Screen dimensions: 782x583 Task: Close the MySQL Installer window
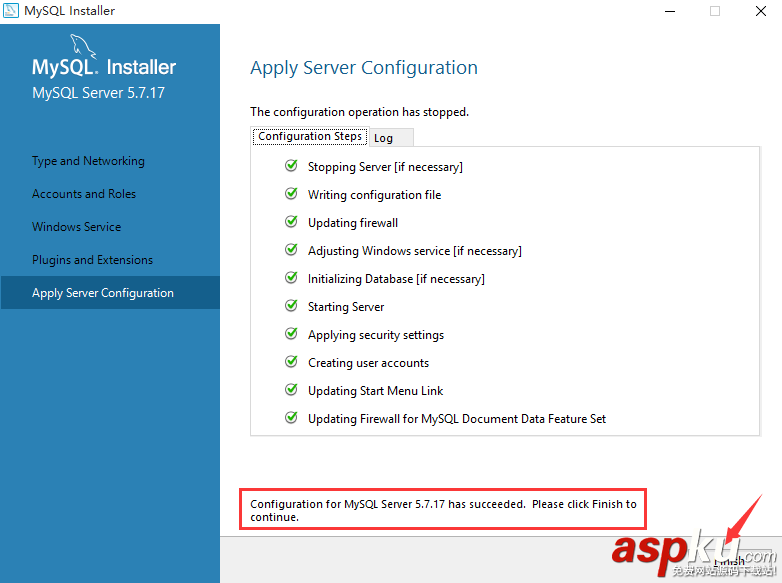point(760,11)
